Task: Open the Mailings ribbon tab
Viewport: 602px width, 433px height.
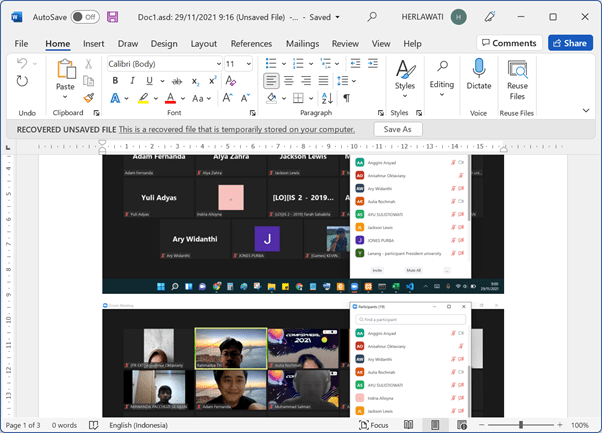Action: [x=302, y=43]
